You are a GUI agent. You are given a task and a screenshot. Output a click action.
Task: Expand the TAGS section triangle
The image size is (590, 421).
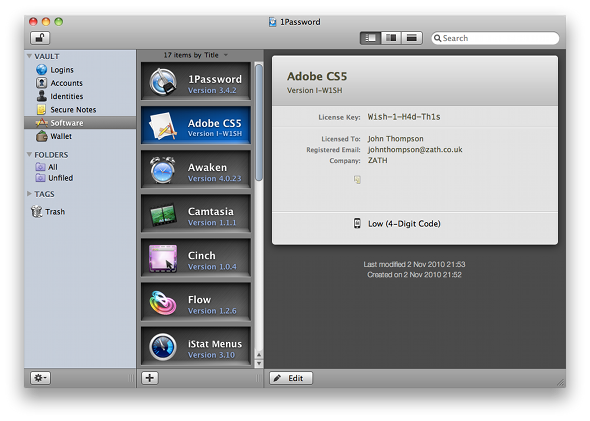click(x=29, y=194)
